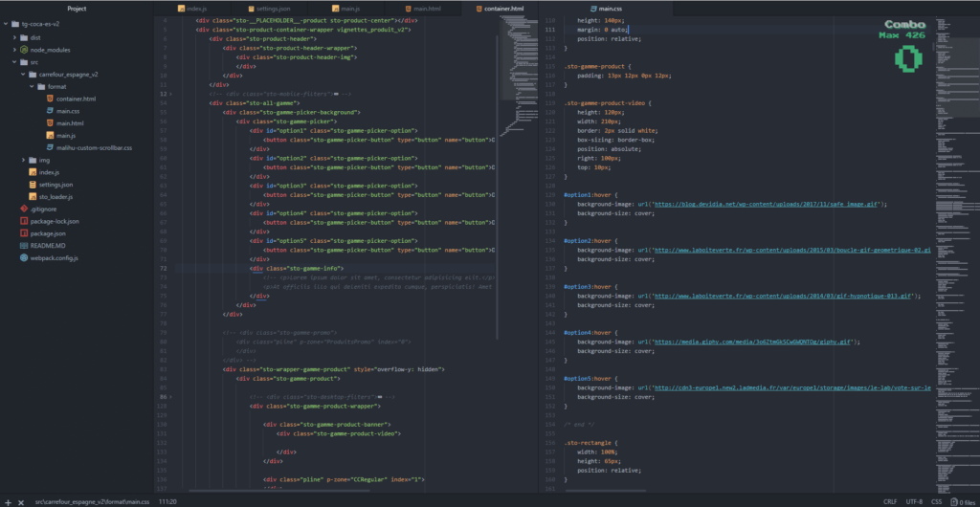Open the gif-hypnotique-013.gif URL link

pos(784,296)
